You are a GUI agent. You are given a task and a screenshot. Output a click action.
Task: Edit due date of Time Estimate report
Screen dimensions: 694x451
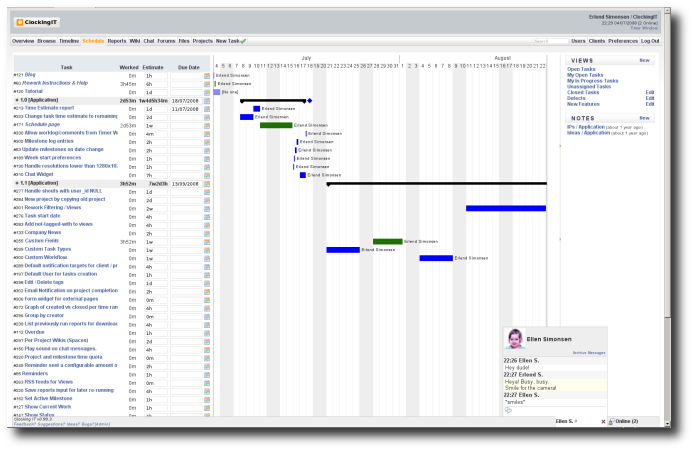pyautogui.click(x=186, y=109)
